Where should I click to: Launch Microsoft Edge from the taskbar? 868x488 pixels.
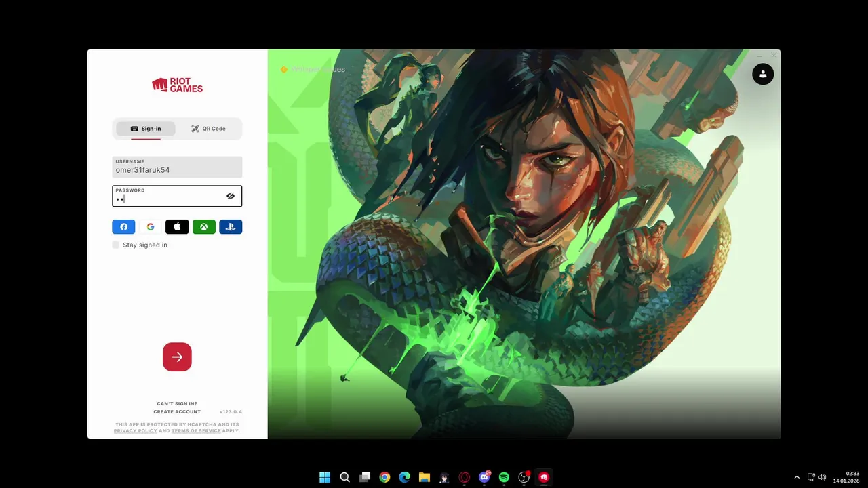pos(405,477)
